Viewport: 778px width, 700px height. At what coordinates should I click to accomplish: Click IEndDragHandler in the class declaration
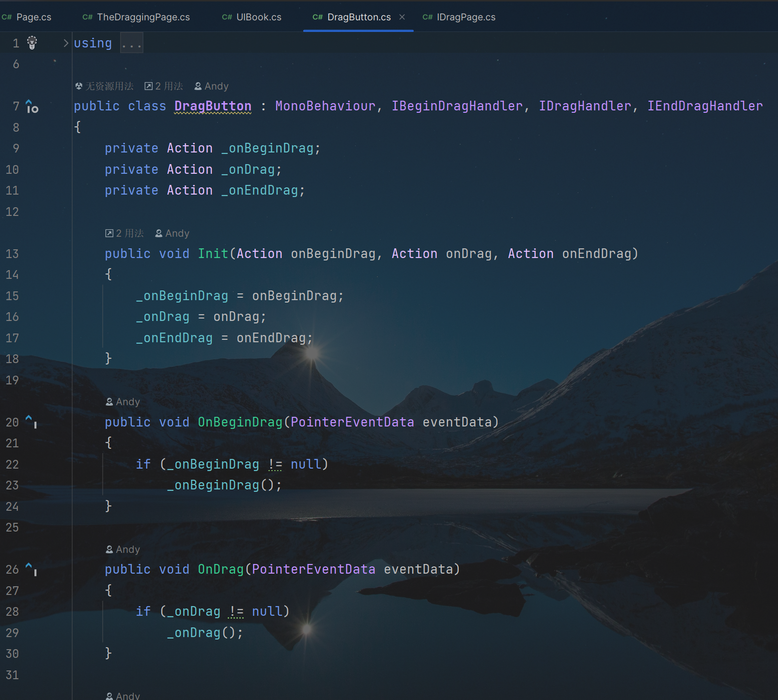pos(705,106)
